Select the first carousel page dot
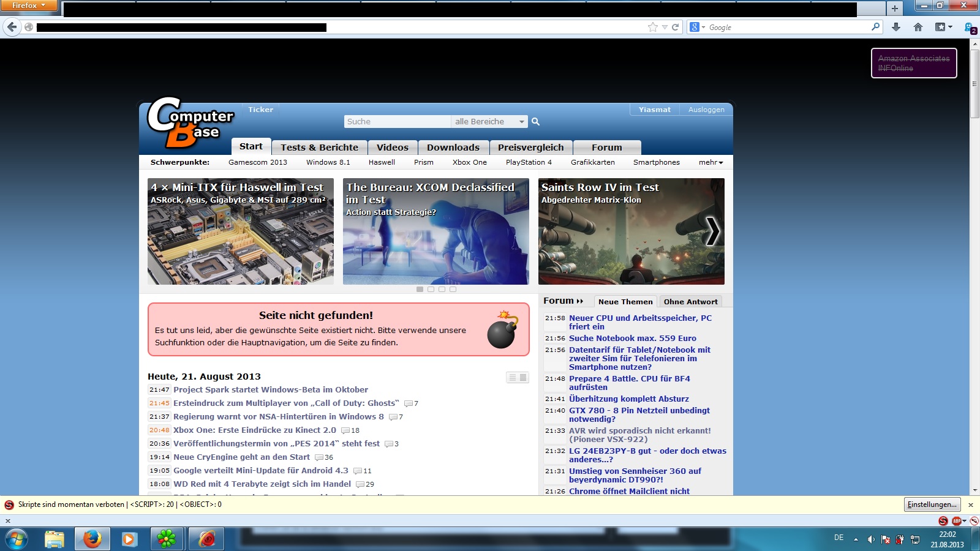 coord(420,289)
